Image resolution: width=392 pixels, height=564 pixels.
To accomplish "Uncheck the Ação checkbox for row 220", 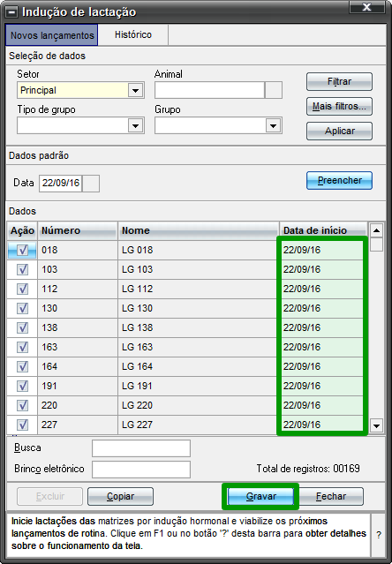I will click(x=22, y=405).
